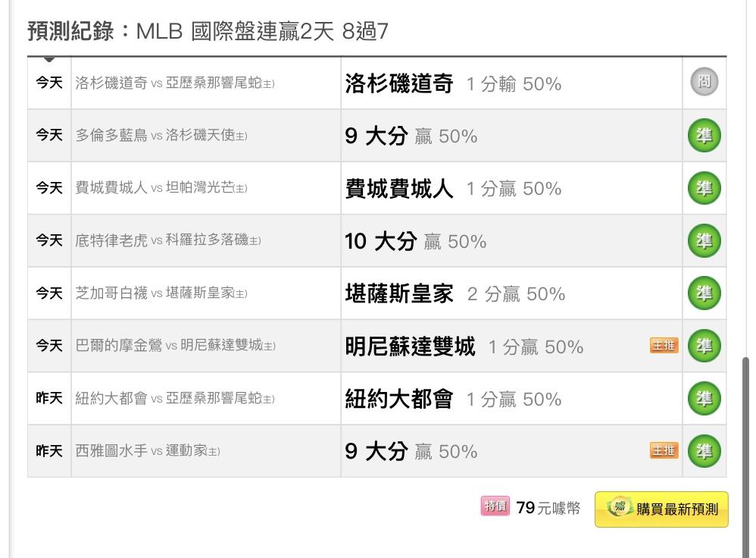Open the 巴爾的摩金鶯 vs 明尼蘇達雙城 matchup
This screenshot has width=756, height=558.
[176, 346]
